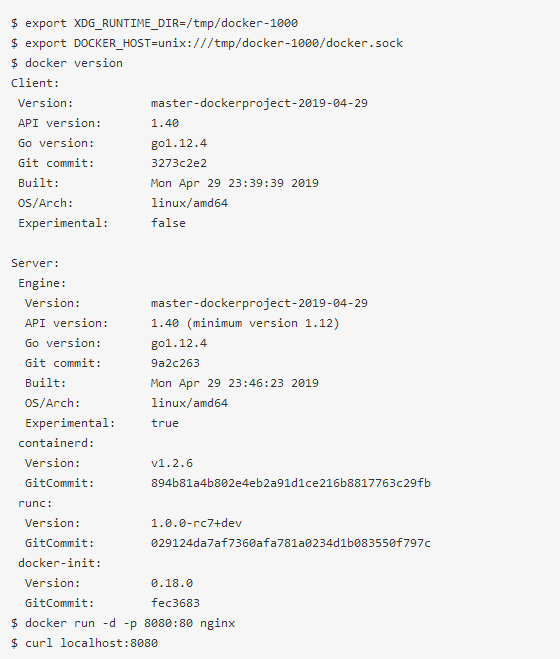Click the docker version command
The image size is (560, 659).
pyautogui.click(x=67, y=63)
